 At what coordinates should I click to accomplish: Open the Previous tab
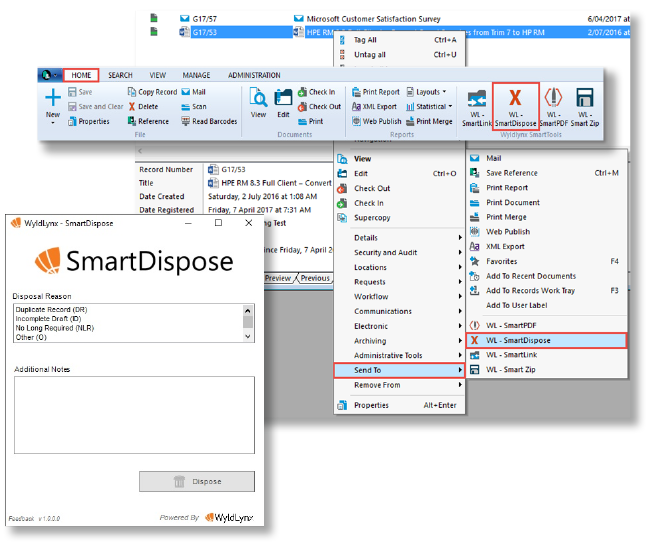[315, 278]
